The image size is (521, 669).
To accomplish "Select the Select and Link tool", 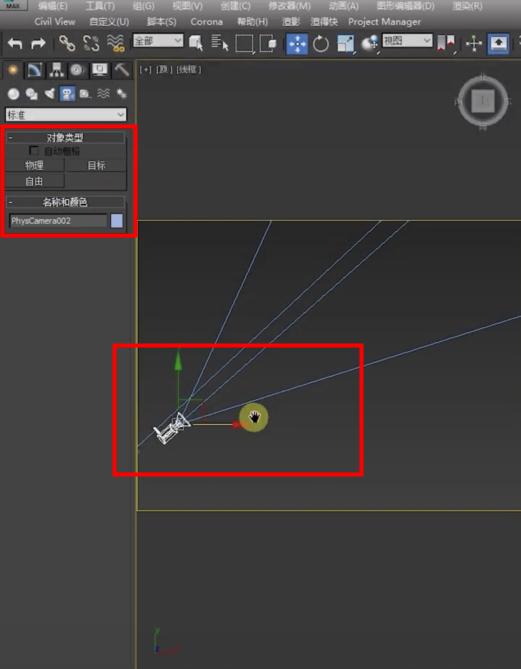I will 67,44.
